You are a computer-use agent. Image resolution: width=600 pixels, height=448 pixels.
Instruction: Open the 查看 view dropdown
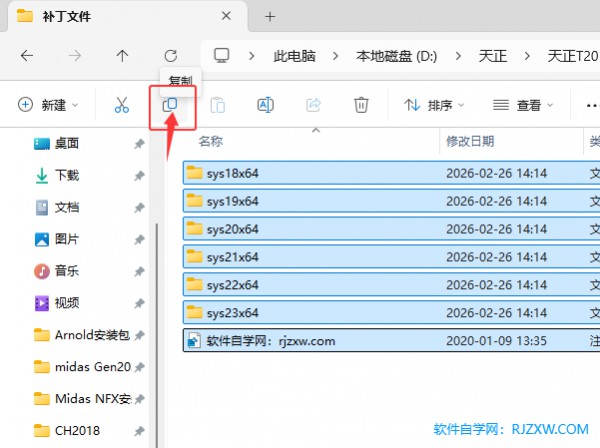523,105
